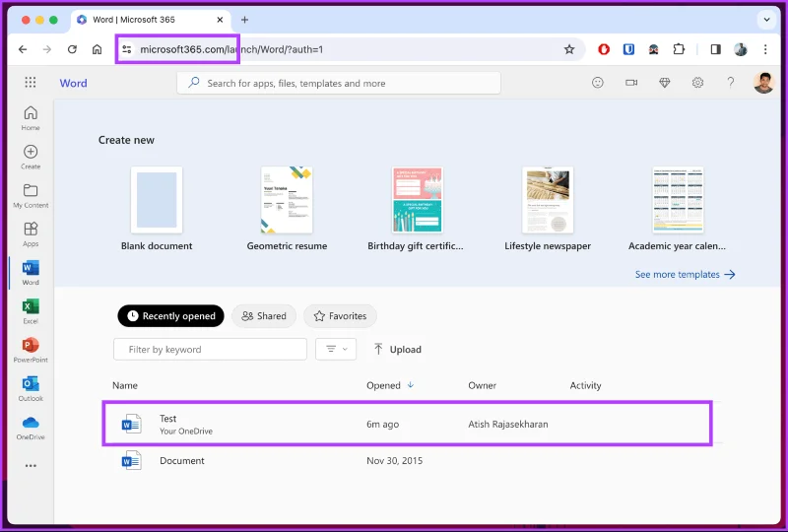Open the Chrome three-dot menu
788x532 pixels.
click(x=765, y=49)
